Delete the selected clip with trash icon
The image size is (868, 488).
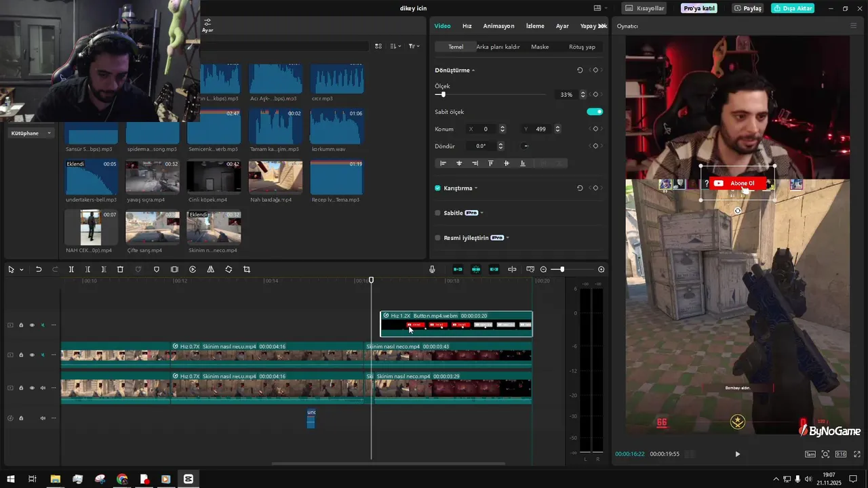coord(120,269)
